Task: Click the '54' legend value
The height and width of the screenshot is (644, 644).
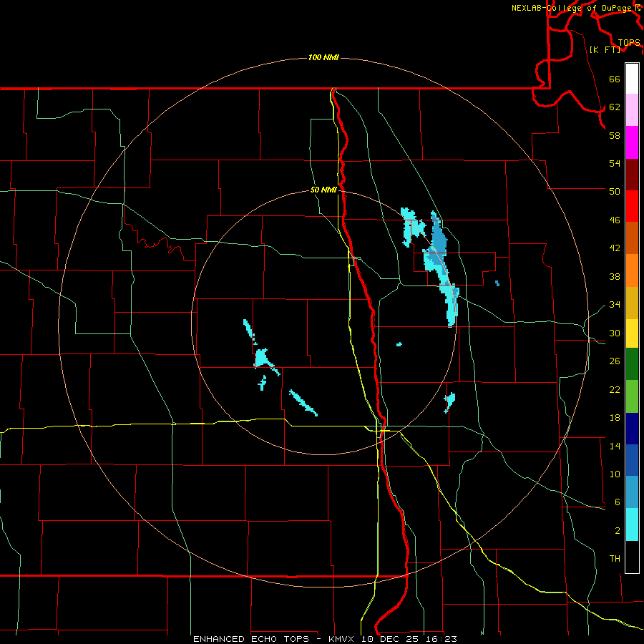Action: pos(615,163)
